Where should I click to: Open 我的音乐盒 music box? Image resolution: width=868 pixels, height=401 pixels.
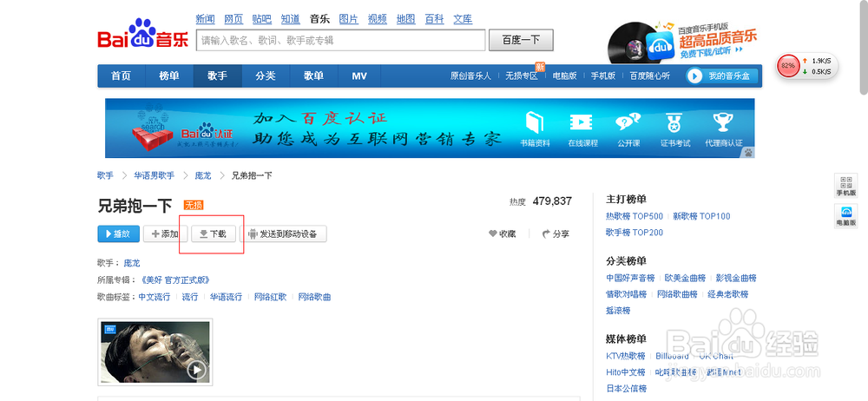coord(722,76)
